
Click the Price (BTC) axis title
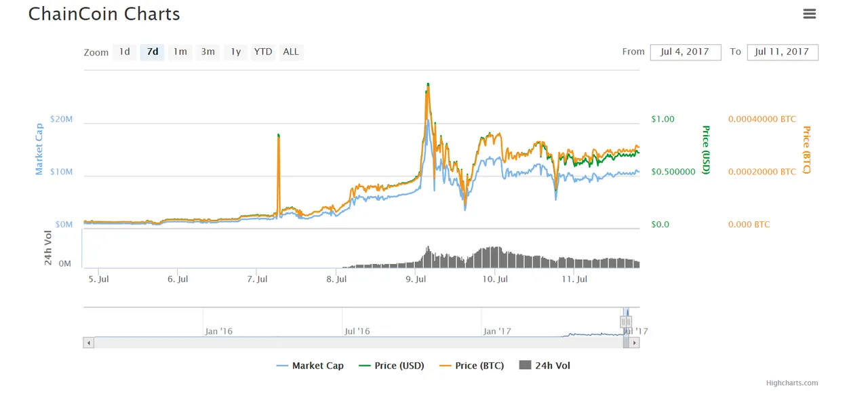(807, 150)
